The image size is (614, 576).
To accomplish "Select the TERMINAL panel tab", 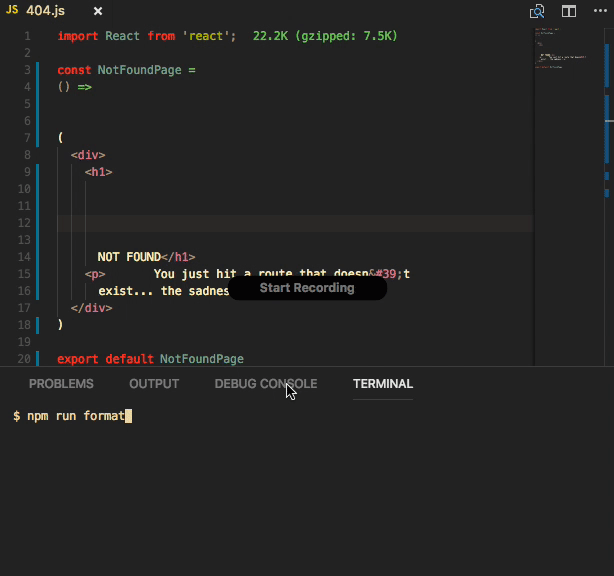I will pos(383,384).
